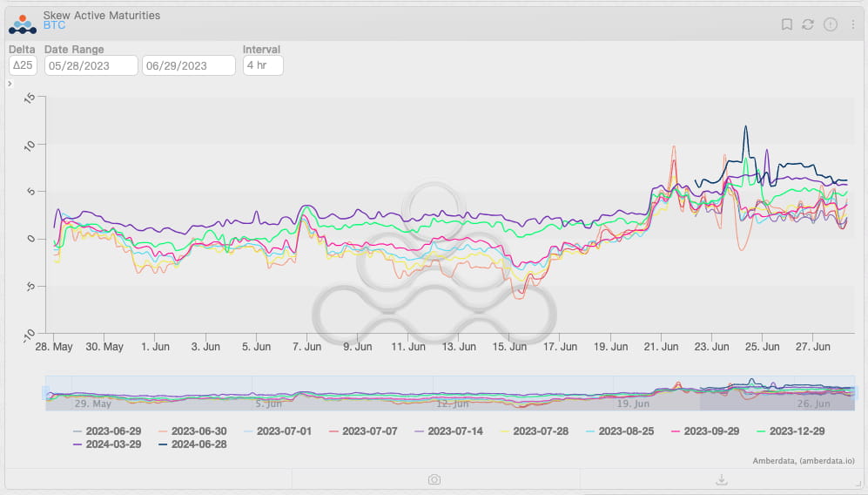Open the info alert icon
Viewport: 868px width, 495px height.
pyautogui.click(x=831, y=24)
